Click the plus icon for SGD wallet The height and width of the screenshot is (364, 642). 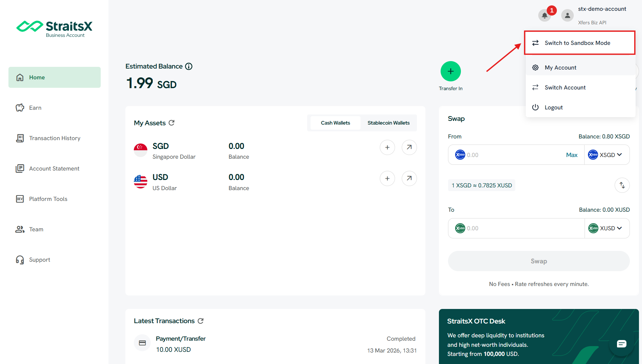pyautogui.click(x=387, y=147)
